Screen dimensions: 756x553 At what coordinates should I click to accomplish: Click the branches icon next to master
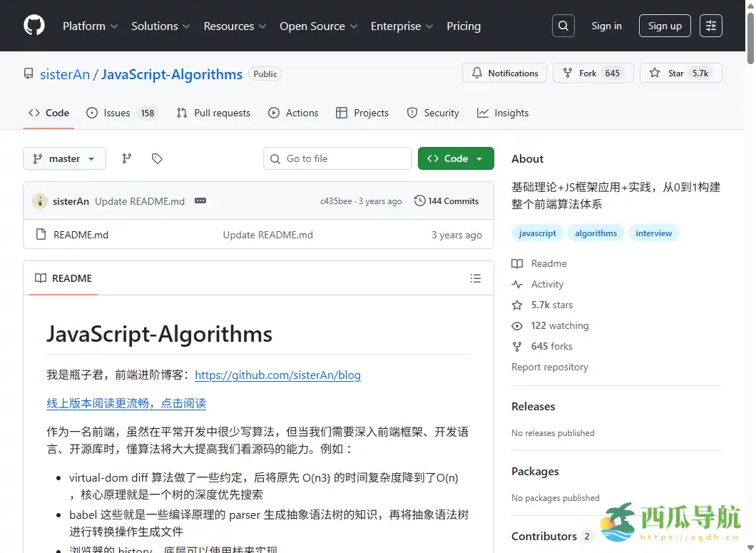point(126,158)
